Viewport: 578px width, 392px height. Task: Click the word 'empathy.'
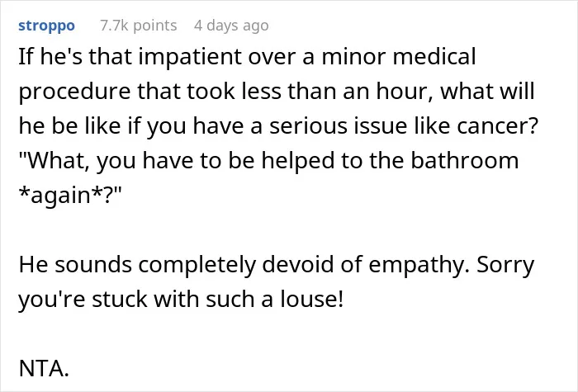click(x=419, y=265)
